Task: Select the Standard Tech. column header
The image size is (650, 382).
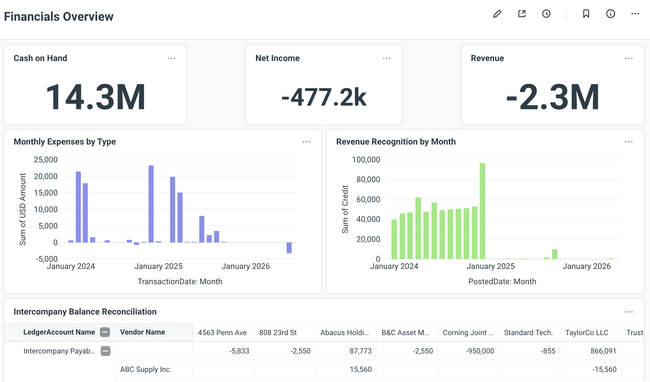Action: coord(528,333)
